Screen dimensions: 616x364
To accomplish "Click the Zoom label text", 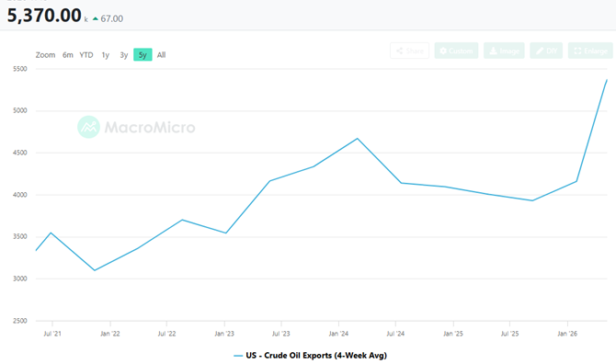I will pyautogui.click(x=45, y=55).
